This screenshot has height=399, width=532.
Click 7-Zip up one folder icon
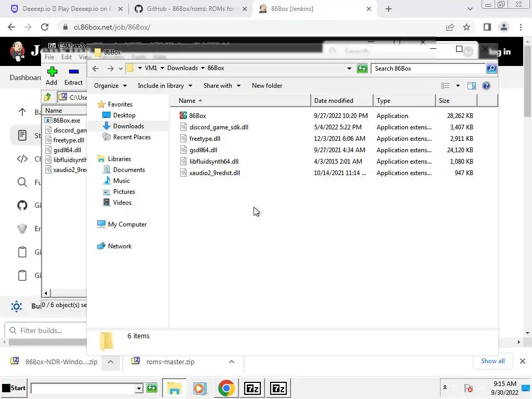[x=48, y=97]
